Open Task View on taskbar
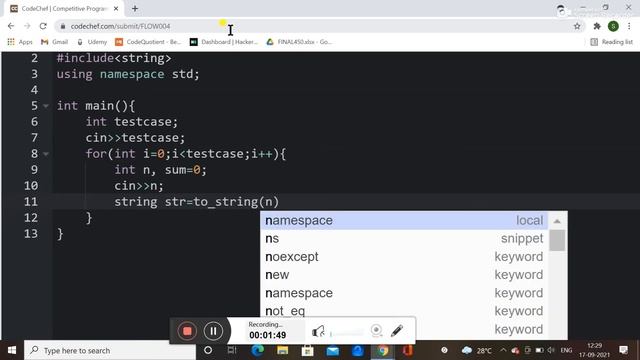640x360 pixels. tap(232, 350)
